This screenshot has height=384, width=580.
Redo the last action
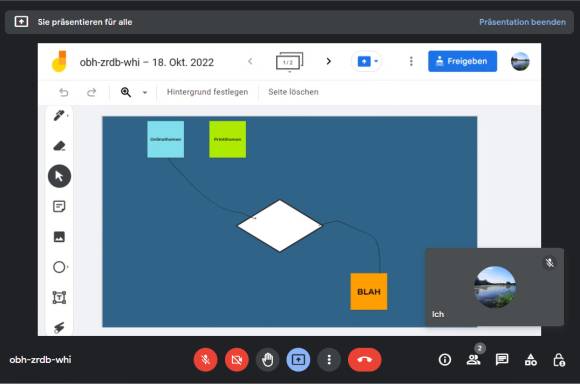(91, 92)
